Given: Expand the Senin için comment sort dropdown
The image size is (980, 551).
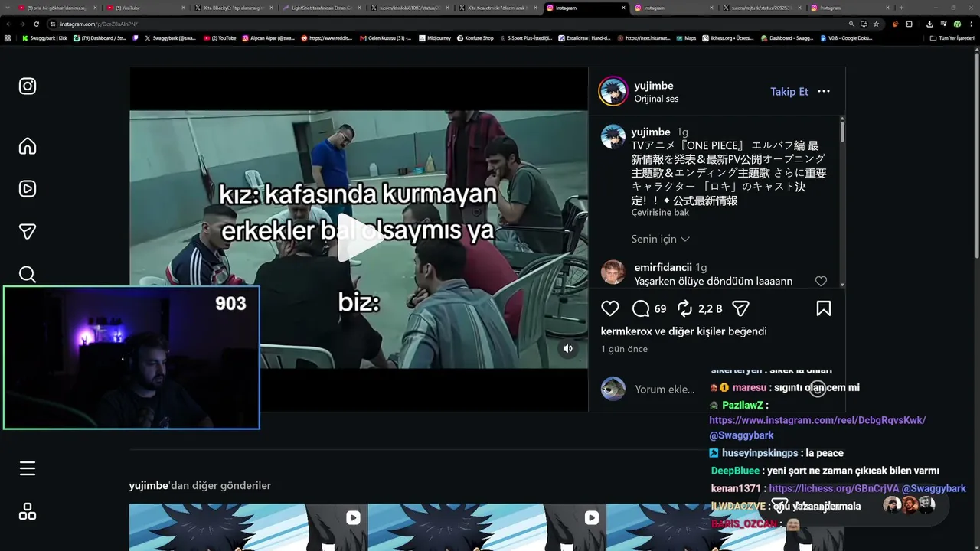Looking at the screenshot, I should point(661,239).
